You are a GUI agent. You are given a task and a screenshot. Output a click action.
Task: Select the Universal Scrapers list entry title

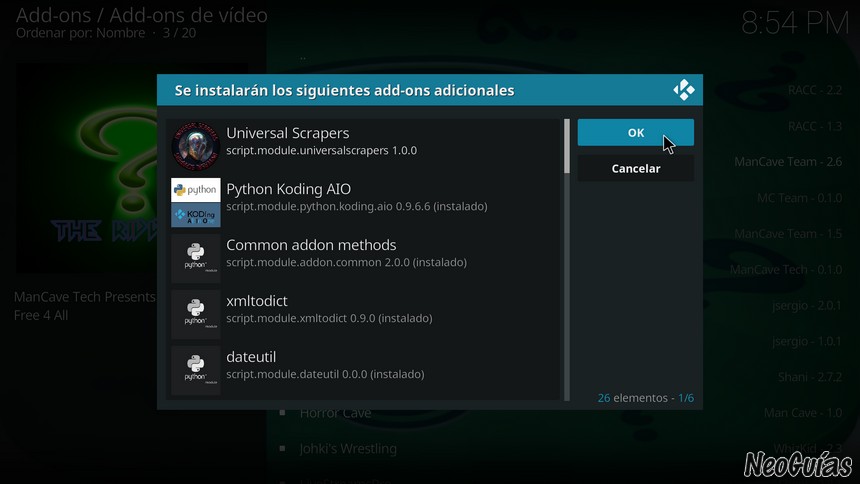pyautogui.click(x=287, y=133)
